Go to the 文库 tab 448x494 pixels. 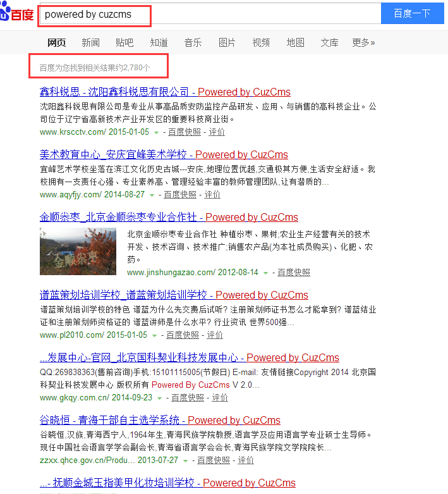329,42
